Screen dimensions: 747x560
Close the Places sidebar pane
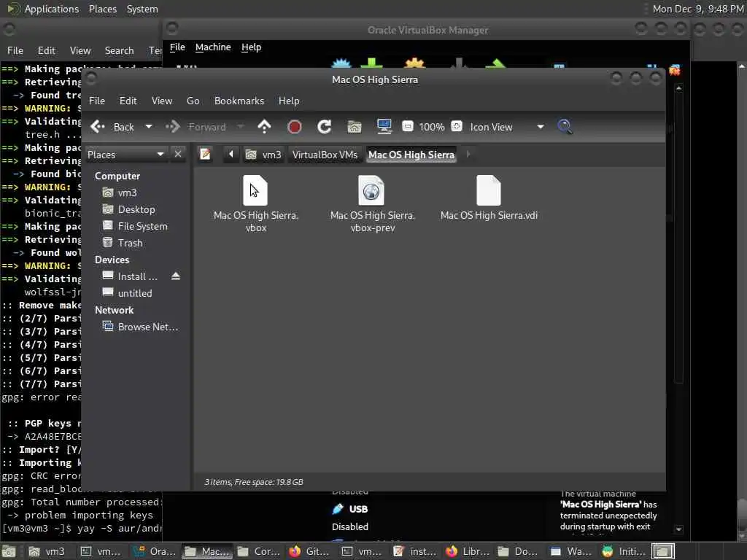click(178, 155)
